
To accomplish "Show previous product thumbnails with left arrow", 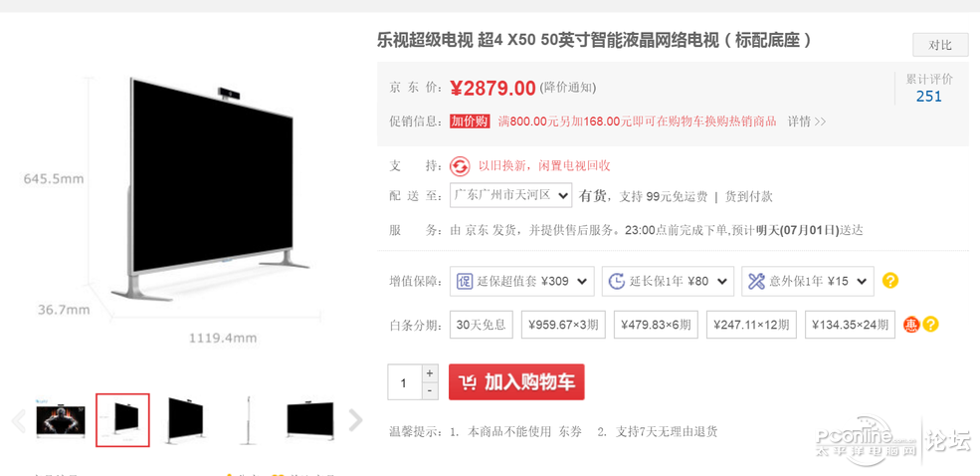I will coord(19,420).
